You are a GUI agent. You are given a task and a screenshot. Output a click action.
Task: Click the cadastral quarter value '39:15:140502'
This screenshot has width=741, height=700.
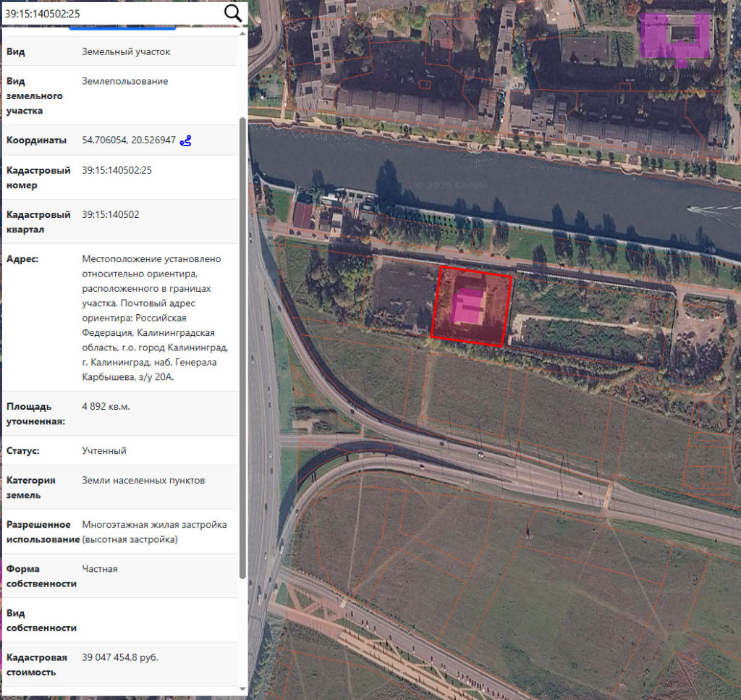(x=111, y=214)
